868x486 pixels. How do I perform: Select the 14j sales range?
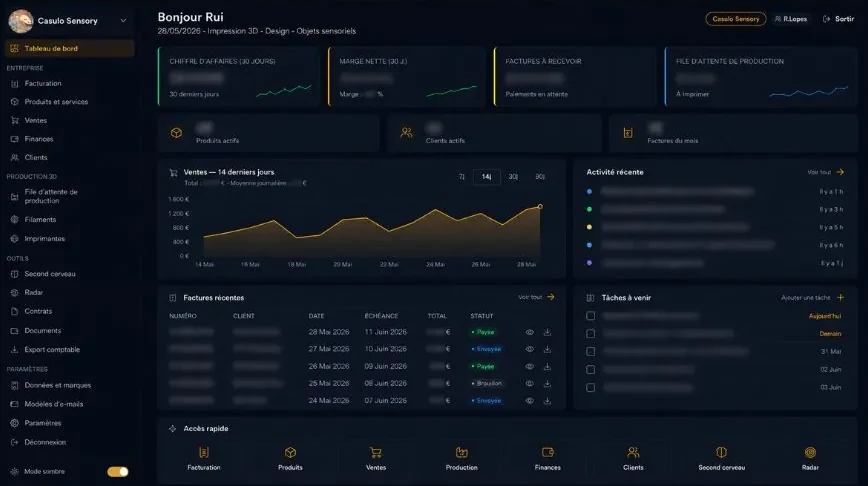(x=486, y=177)
